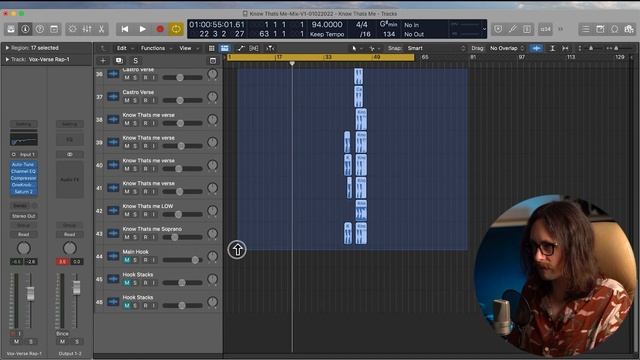Click the Catch playhead button

pos(270,48)
